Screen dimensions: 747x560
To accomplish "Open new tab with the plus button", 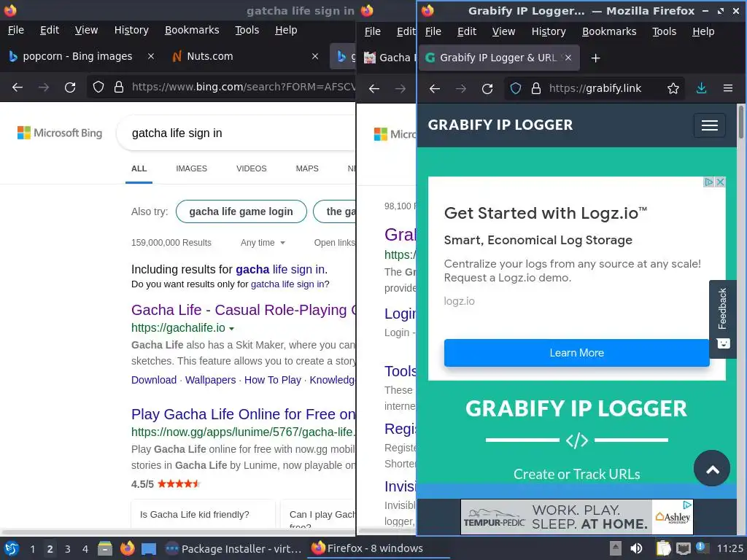I will (x=595, y=58).
